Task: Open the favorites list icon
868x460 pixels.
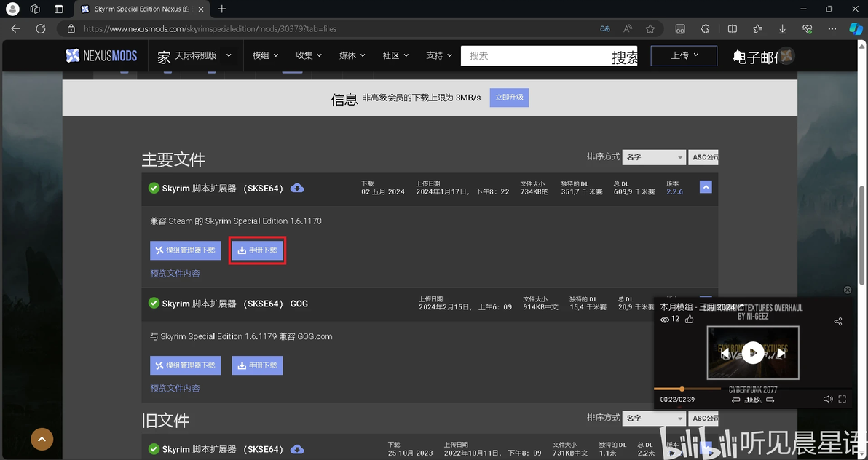Action: [757, 29]
